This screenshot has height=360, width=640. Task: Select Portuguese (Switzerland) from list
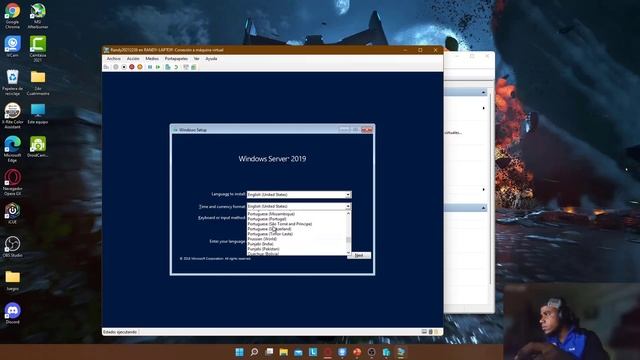click(x=269, y=229)
